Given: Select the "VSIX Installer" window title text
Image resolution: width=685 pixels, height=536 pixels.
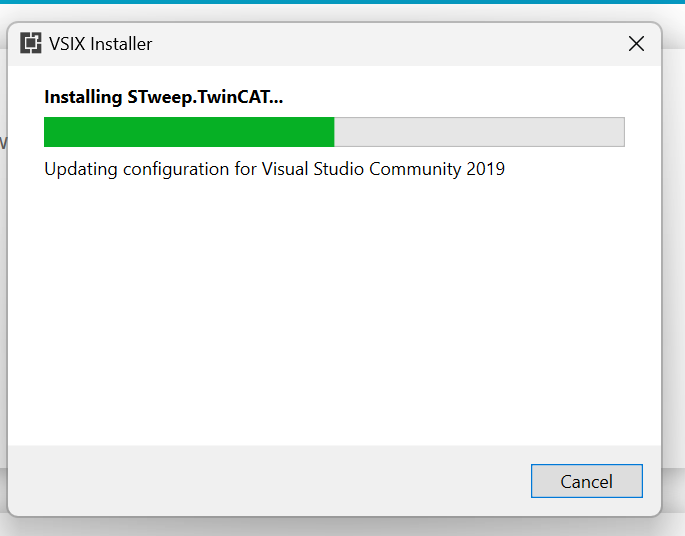Looking at the screenshot, I should [100, 44].
